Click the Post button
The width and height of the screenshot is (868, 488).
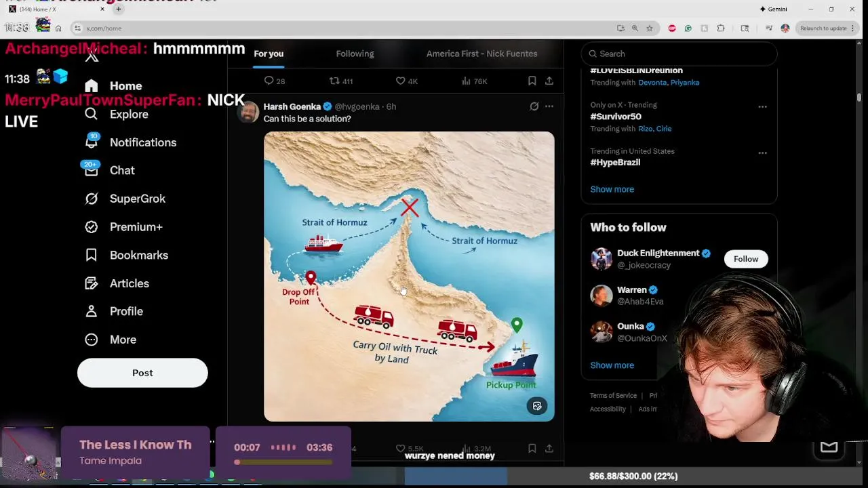tap(142, 373)
